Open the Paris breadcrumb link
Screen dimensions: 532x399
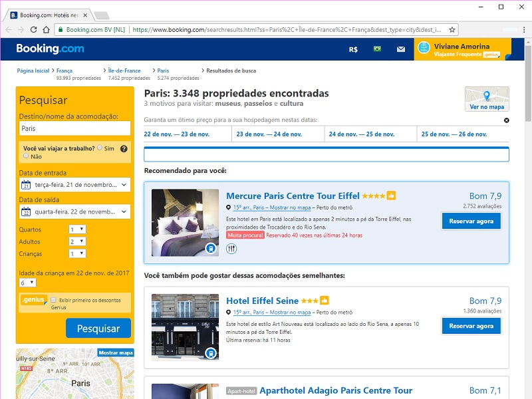pos(163,70)
